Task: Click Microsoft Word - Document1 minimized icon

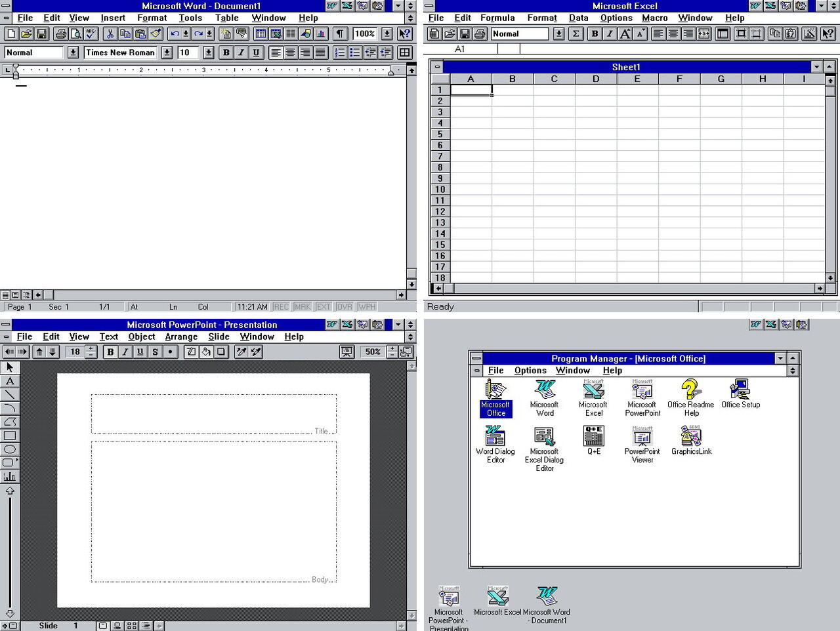Action: 547,605
